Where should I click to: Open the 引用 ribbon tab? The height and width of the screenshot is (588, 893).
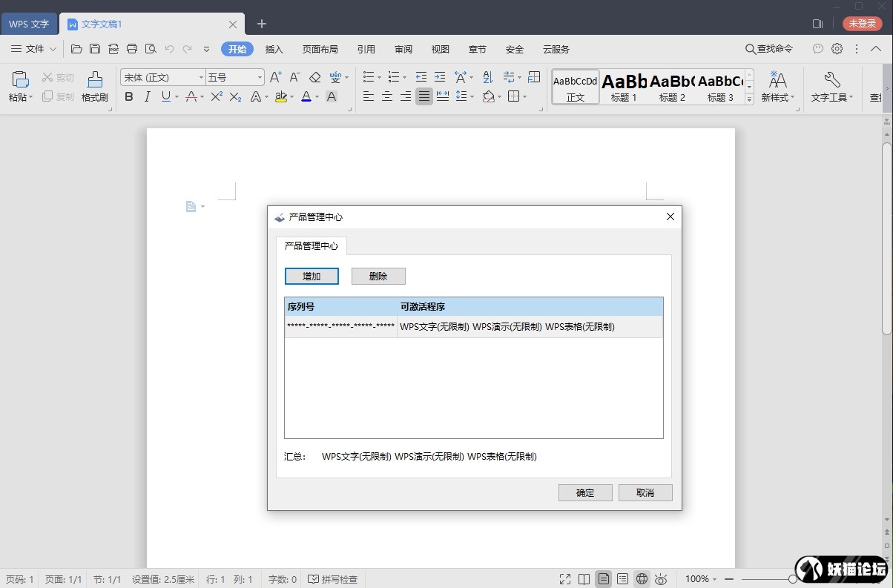click(x=366, y=49)
